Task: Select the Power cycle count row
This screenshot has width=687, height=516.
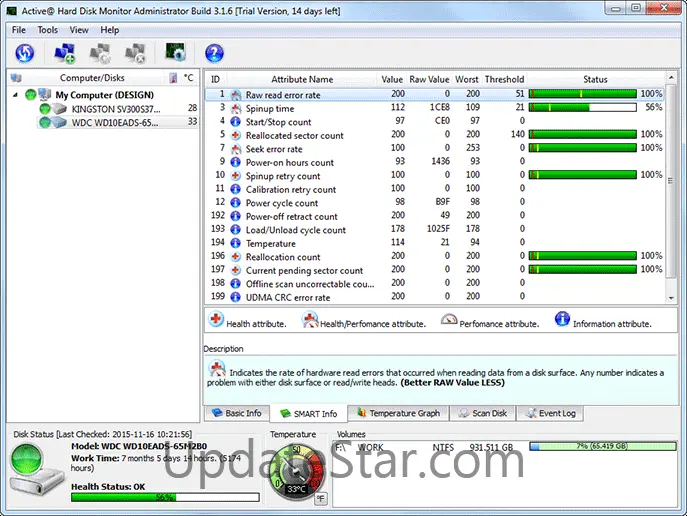Action: coord(435,202)
